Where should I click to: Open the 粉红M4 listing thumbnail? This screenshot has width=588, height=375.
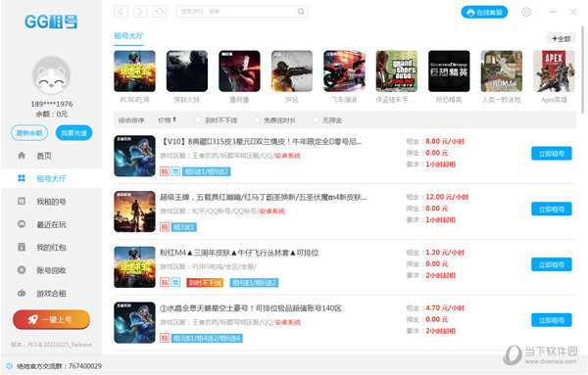click(134, 267)
